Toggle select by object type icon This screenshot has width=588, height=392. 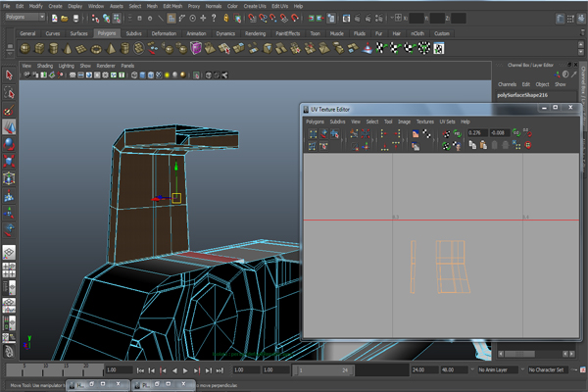(x=107, y=18)
